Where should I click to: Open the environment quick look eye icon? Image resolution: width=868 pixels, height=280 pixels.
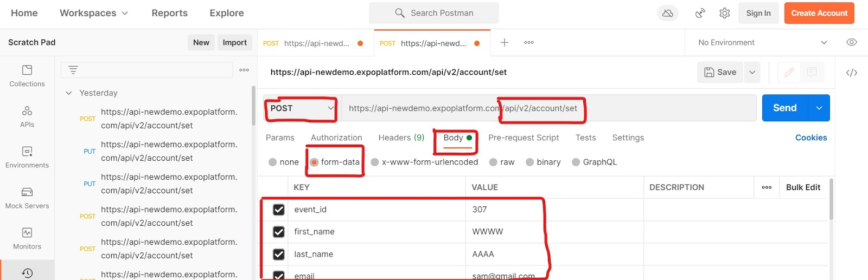pyautogui.click(x=852, y=42)
